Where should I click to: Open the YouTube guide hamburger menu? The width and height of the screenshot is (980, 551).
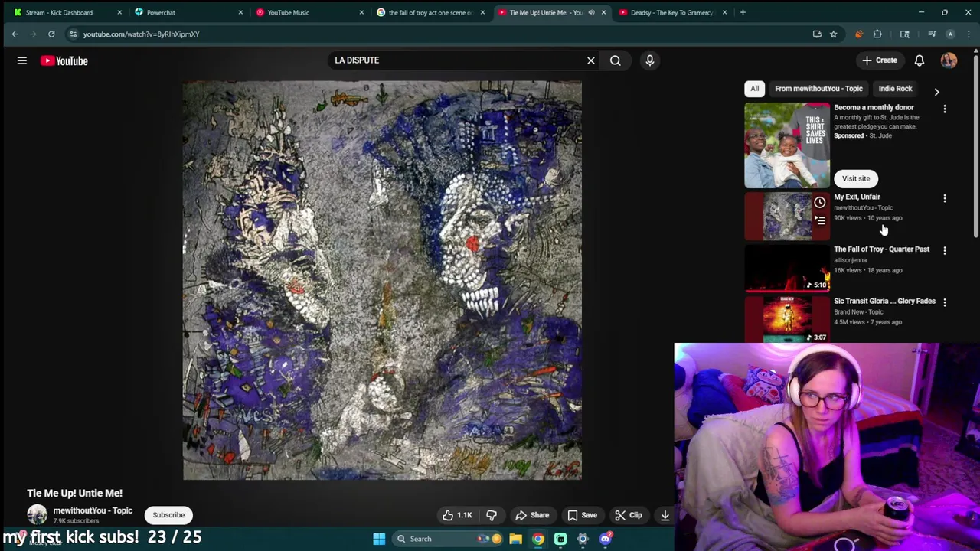[22, 60]
